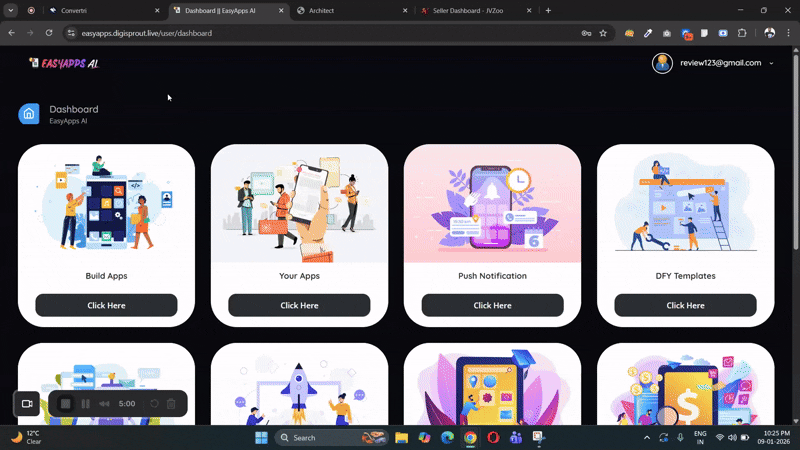The width and height of the screenshot is (800, 450).
Task: Click the eyedropper extension icon
Action: click(x=648, y=33)
